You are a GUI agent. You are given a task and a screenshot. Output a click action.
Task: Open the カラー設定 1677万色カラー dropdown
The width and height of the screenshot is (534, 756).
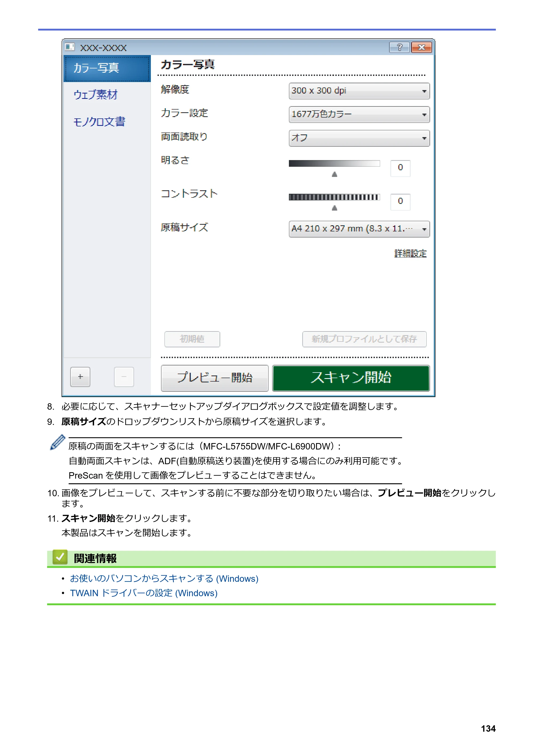[359, 114]
